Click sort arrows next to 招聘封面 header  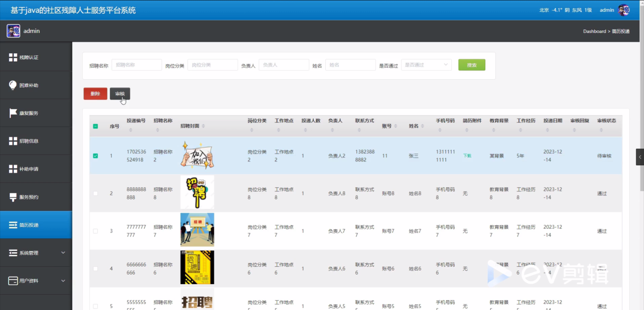click(203, 126)
